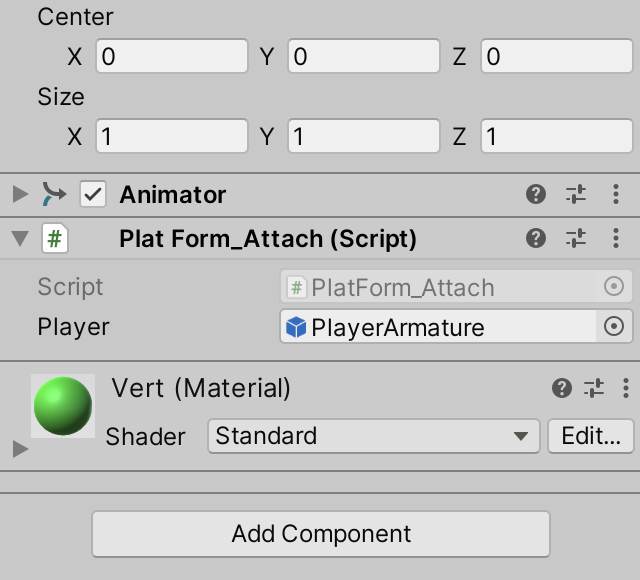Image resolution: width=640 pixels, height=580 pixels.
Task: Open Plat Form_Attach three-dot menu
Action: (614, 238)
